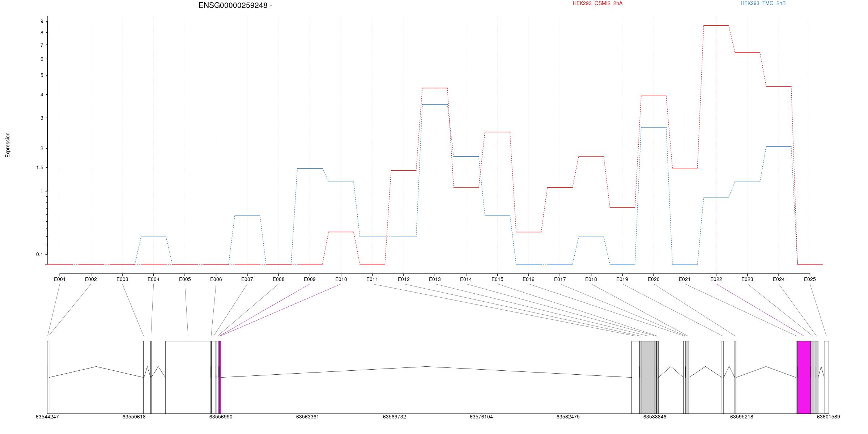This screenshot has width=868, height=434.
Task: Click the red E013 expression plateau
Action: (435, 88)
